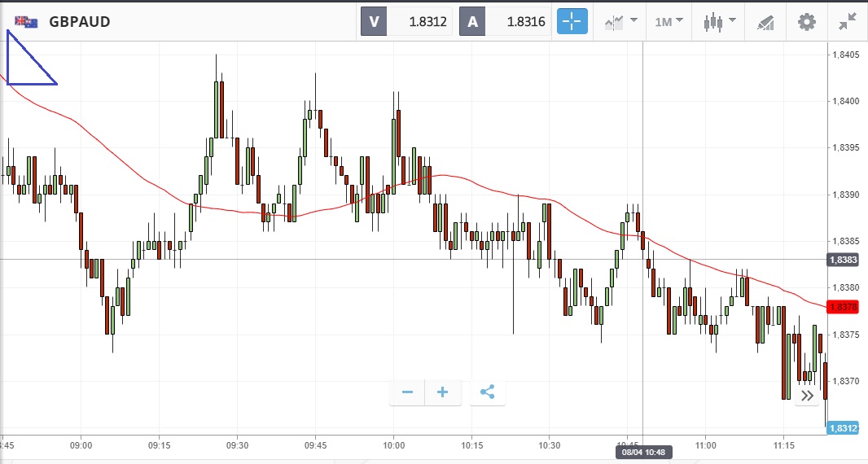Click the V sell button

[x=374, y=22]
